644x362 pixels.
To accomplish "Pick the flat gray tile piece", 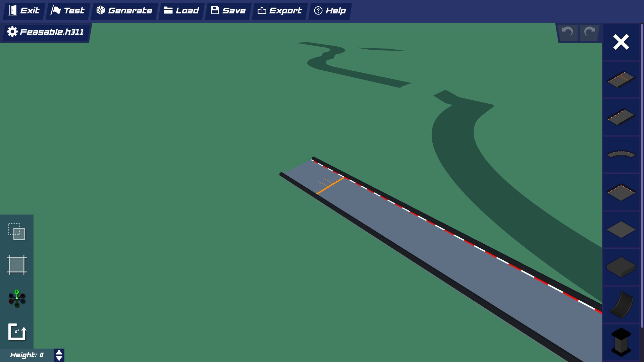I will [x=621, y=230].
